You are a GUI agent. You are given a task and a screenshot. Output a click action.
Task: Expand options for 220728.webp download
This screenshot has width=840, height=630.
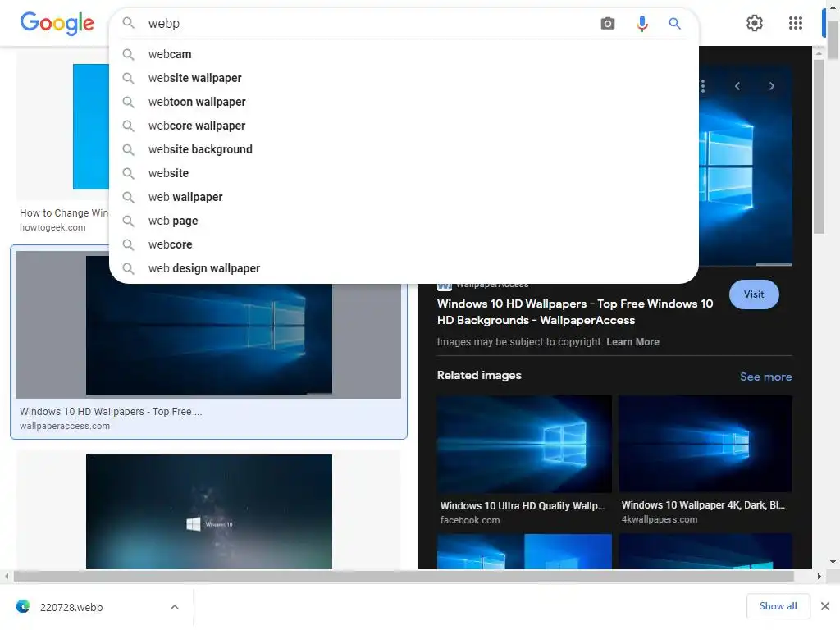(174, 607)
